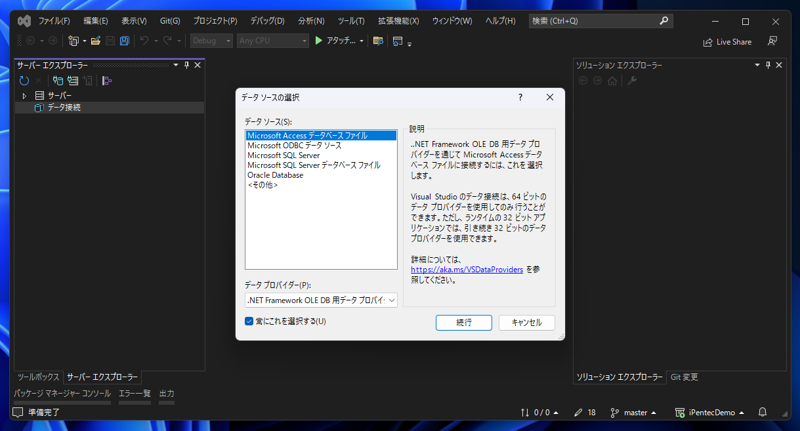Open the 編集(E) menu

(x=95, y=21)
